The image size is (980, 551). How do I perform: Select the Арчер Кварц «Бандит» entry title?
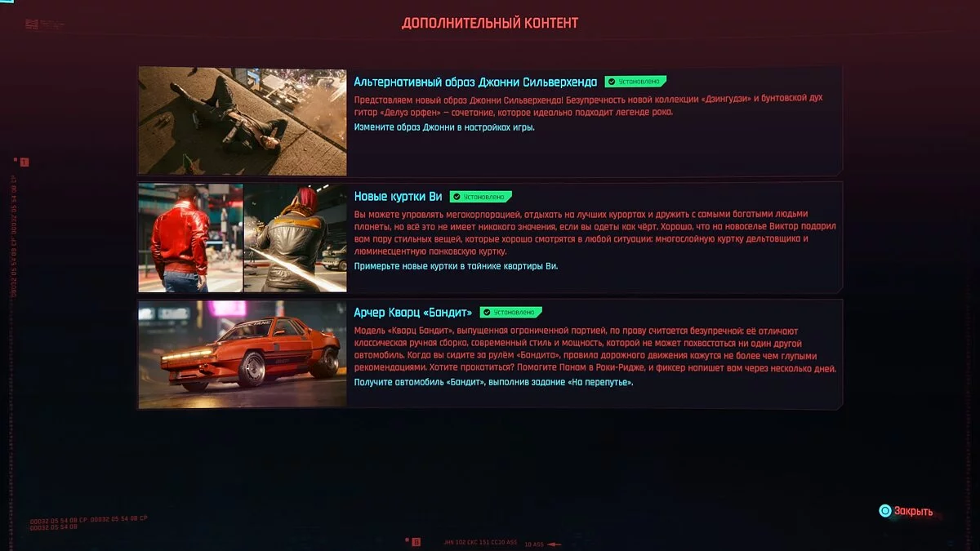(412, 312)
